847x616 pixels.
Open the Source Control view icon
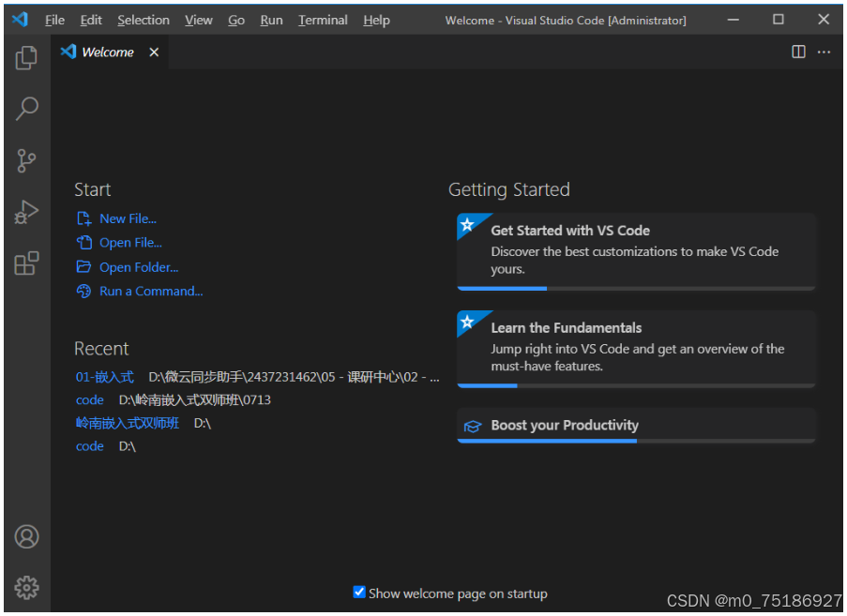point(26,160)
